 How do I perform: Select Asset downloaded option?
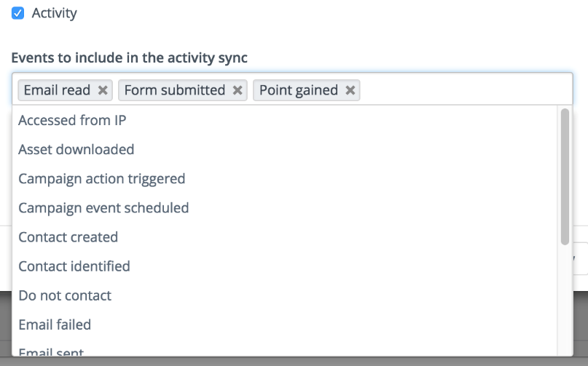(77, 149)
